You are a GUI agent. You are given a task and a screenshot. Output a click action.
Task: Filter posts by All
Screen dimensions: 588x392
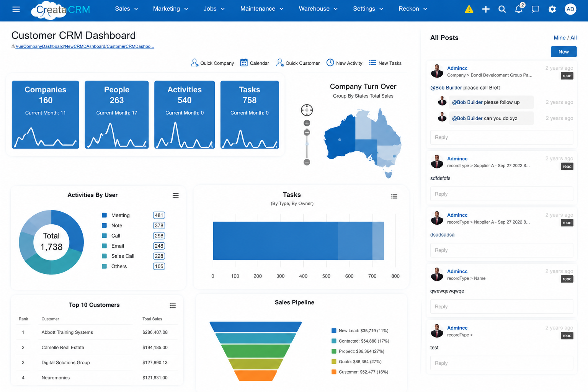coord(573,38)
